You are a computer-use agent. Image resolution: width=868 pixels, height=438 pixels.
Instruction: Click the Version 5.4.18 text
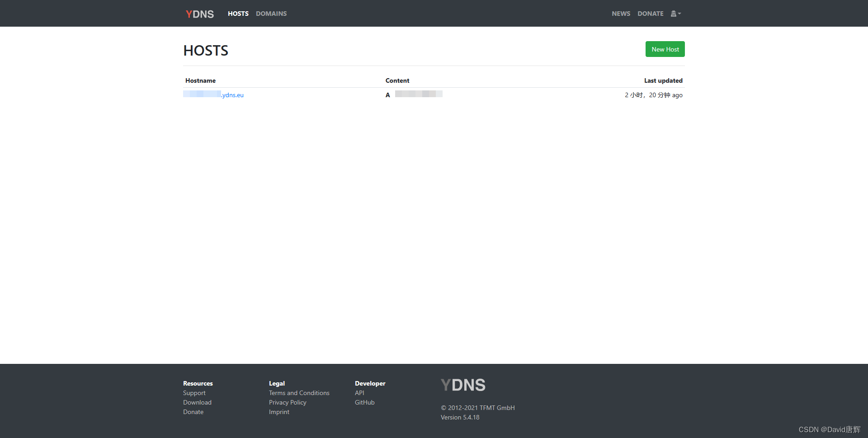coord(460,417)
